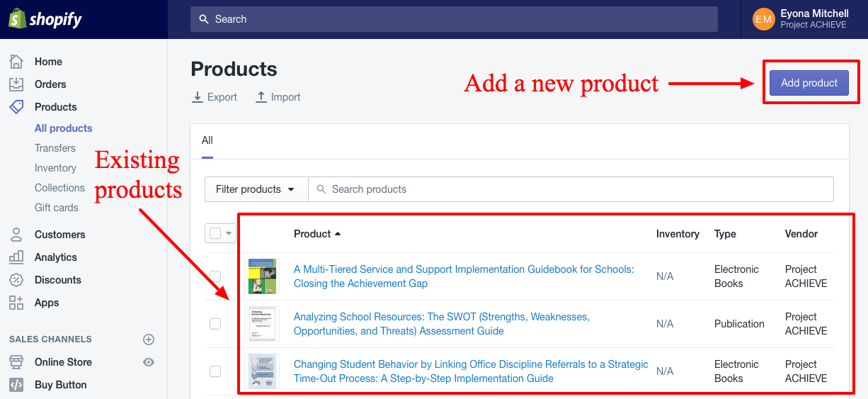Open Analytics via the bar chart icon
This screenshot has width=868, height=399.
click(x=16, y=257)
